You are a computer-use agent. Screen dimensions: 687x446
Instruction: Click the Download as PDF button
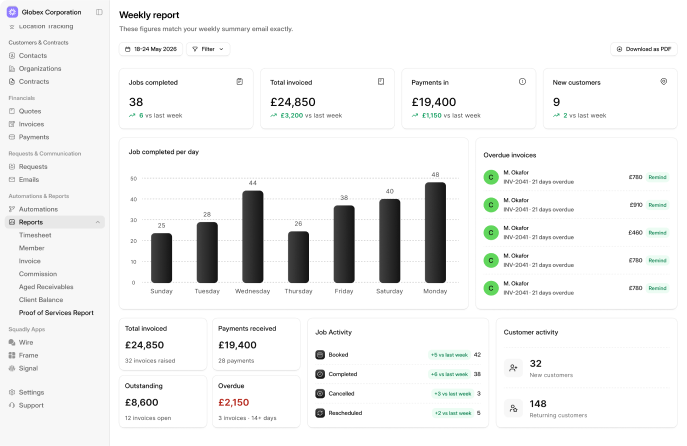pos(644,49)
